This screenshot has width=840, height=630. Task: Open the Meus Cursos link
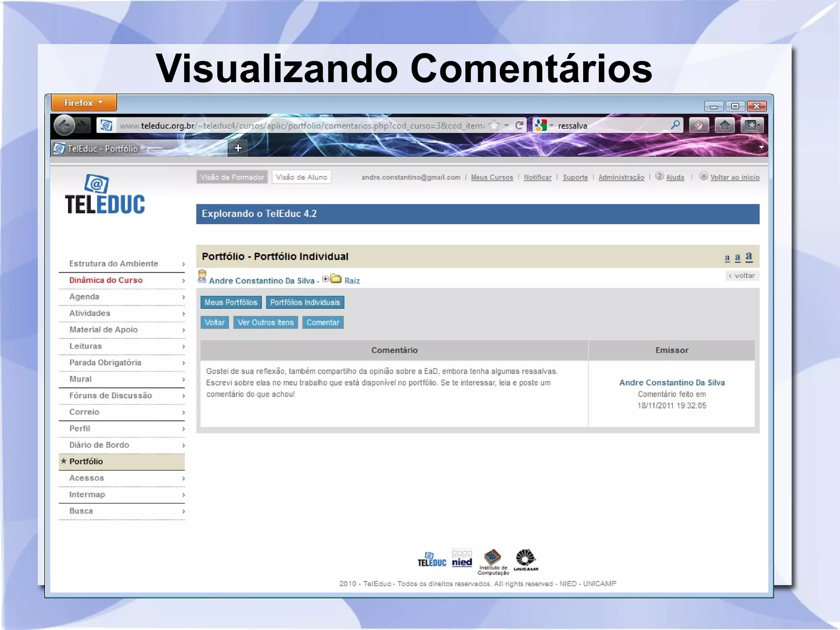click(492, 177)
